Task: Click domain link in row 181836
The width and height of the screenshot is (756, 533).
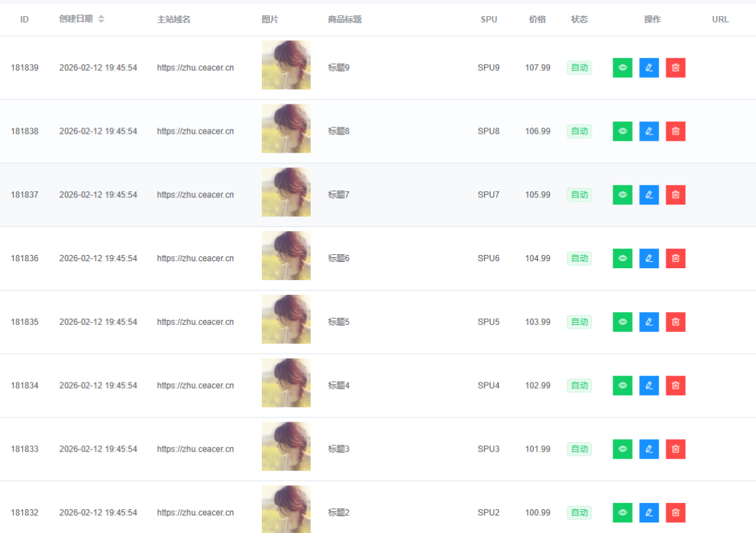Action: pyautogui.click(x=195, y=258)
